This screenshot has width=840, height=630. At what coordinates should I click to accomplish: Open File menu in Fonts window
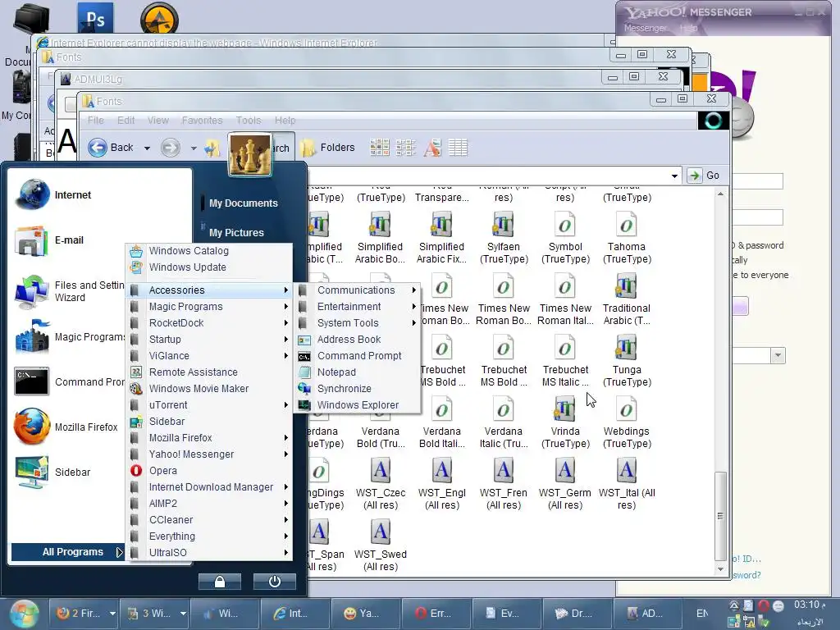coord(96,121)
